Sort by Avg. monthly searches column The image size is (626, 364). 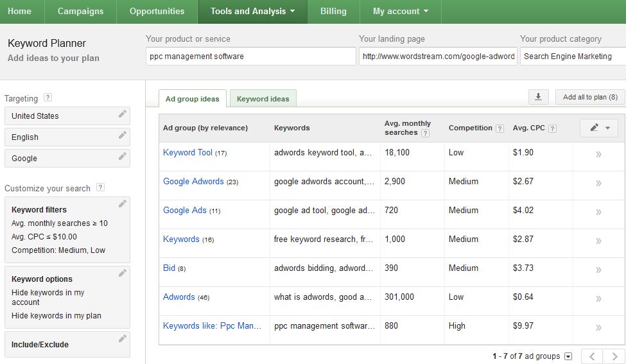click(x=407, y=128)
